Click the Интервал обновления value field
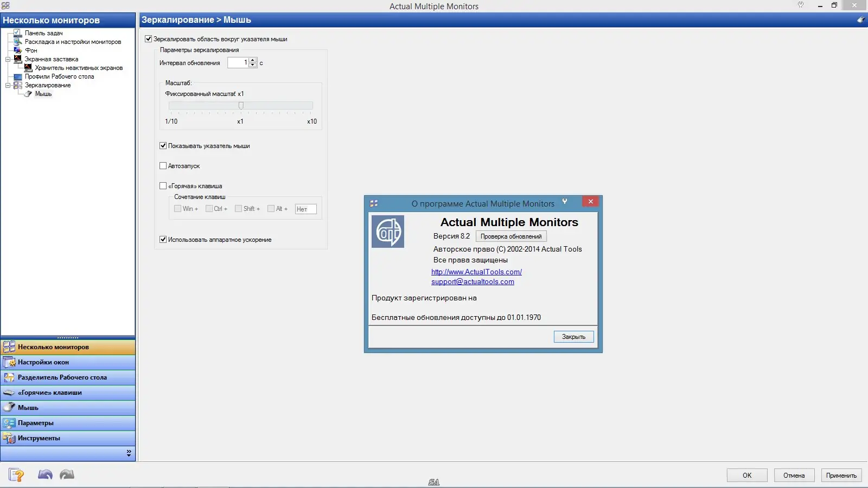The width and height of the screenshot is (868, 488). click(x=238, y=63)
